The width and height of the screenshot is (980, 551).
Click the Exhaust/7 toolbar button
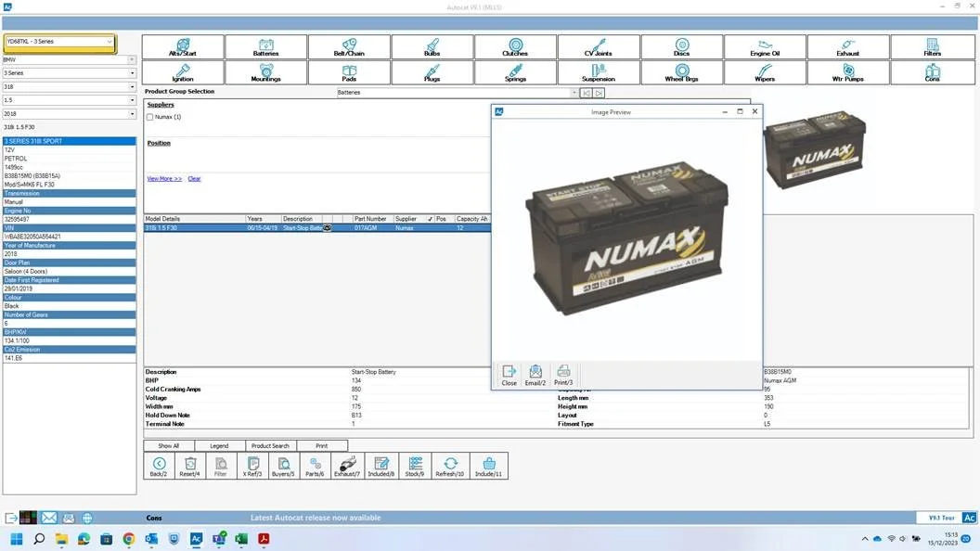347,466
